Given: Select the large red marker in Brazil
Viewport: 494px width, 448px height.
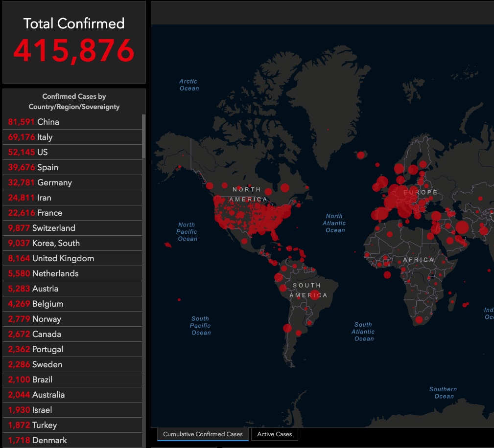Looking at the screenshot, I should [315, 294].
